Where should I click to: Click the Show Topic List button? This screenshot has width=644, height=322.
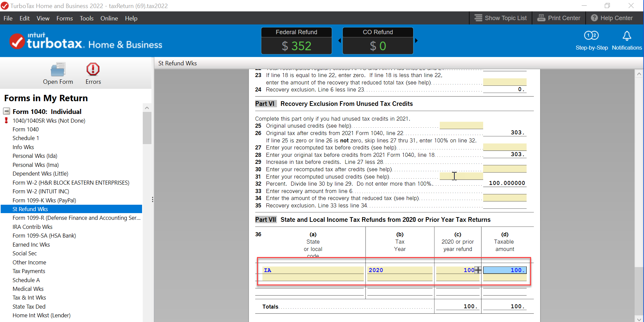[x=501, y=18]
